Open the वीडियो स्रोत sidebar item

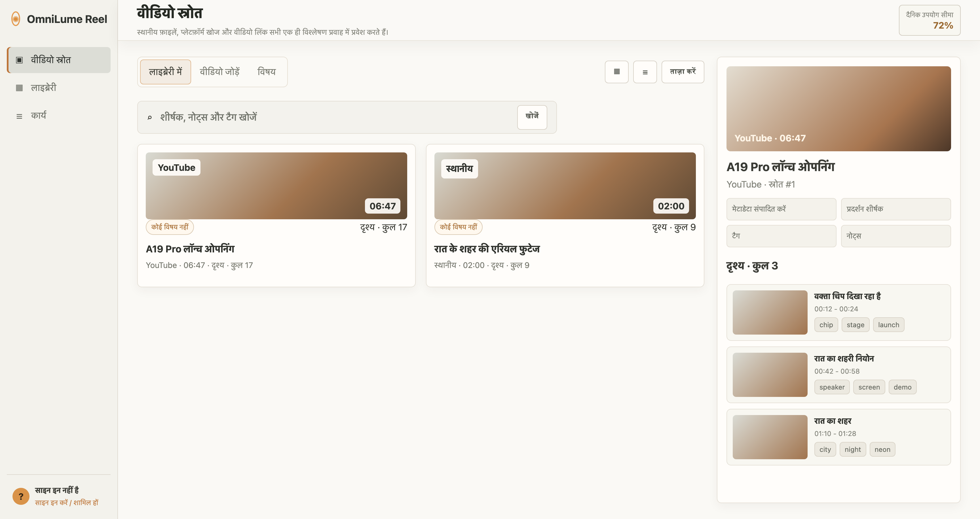point(59,60)
